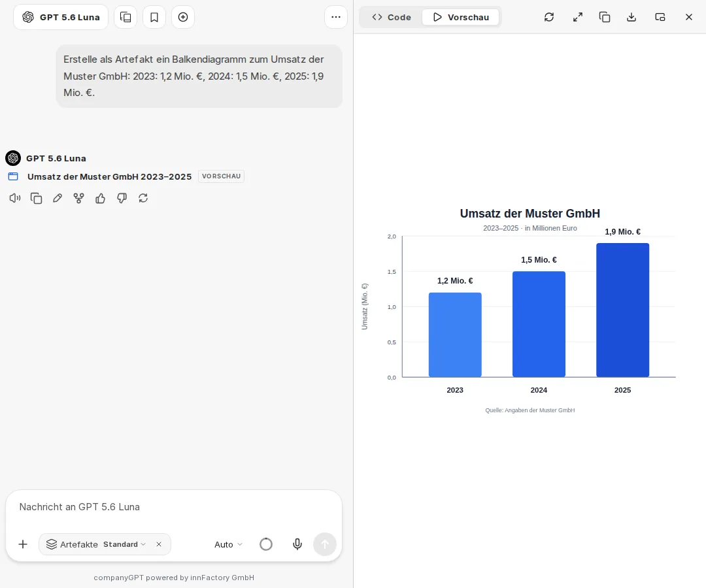Remove the Artefakte chip with its X
The image size is (706, 588).
click(x=159, y=544)
